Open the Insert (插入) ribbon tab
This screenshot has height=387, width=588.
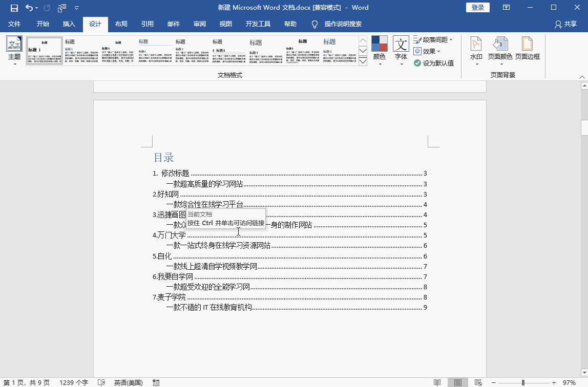(x=69, y=24)
